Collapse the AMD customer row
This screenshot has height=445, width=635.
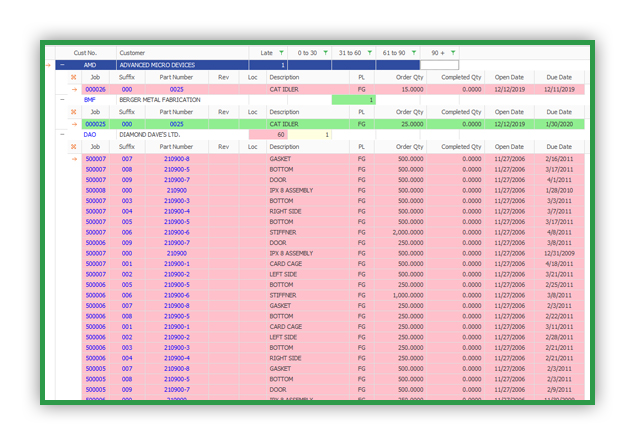click(62, 65)
